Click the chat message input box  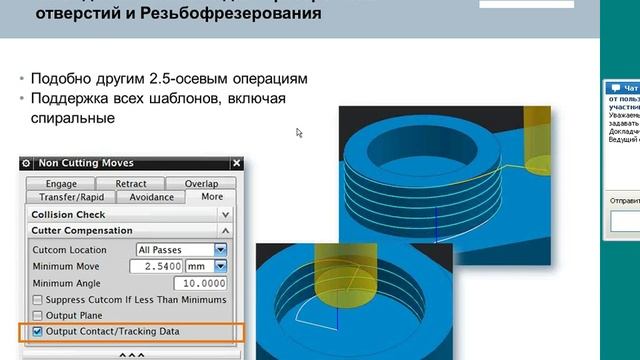625,221
